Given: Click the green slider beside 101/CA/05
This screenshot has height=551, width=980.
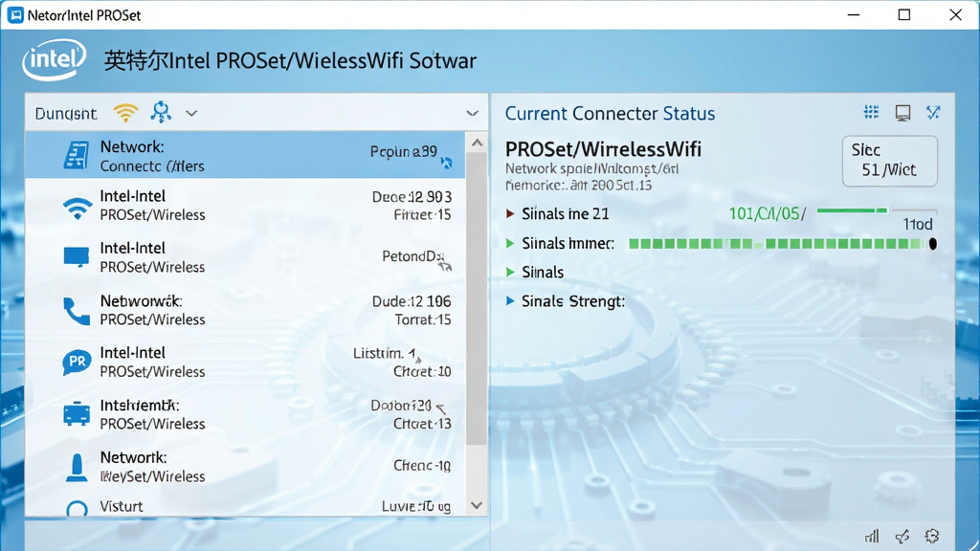Looking at the screenshot, I should pos(877,211).
